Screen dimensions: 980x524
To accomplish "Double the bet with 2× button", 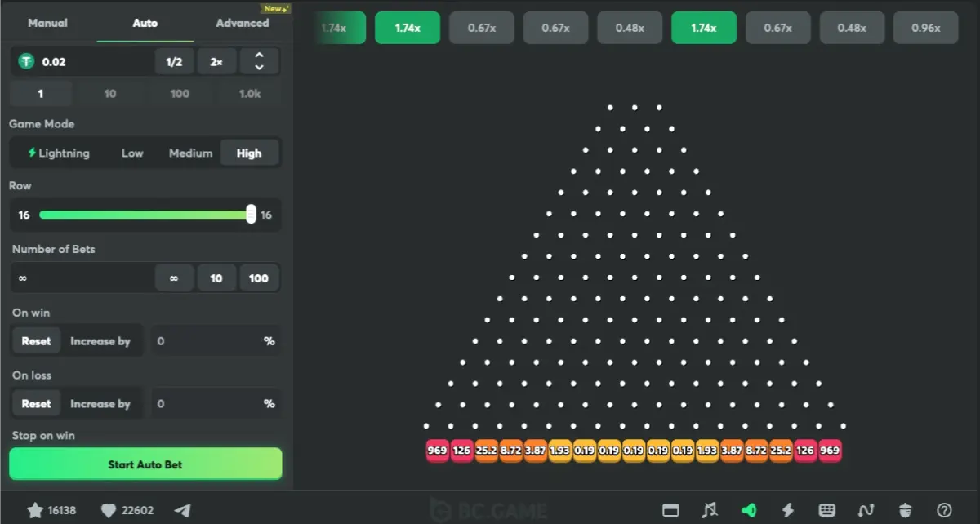I will click(216, 62).
